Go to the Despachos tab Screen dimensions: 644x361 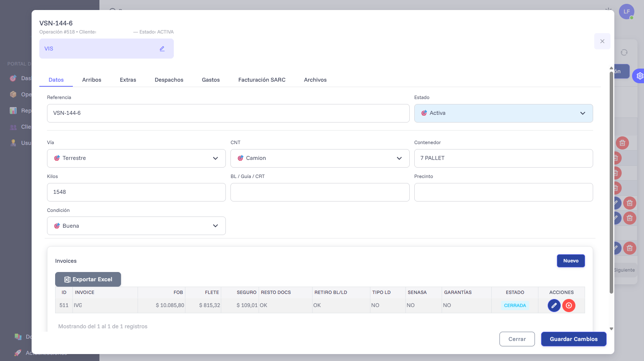click(169, 80)
